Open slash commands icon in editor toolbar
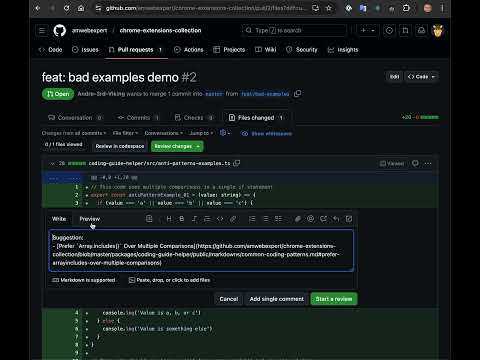Viewport: 480px width, 360px height. (x=349, y=219)
